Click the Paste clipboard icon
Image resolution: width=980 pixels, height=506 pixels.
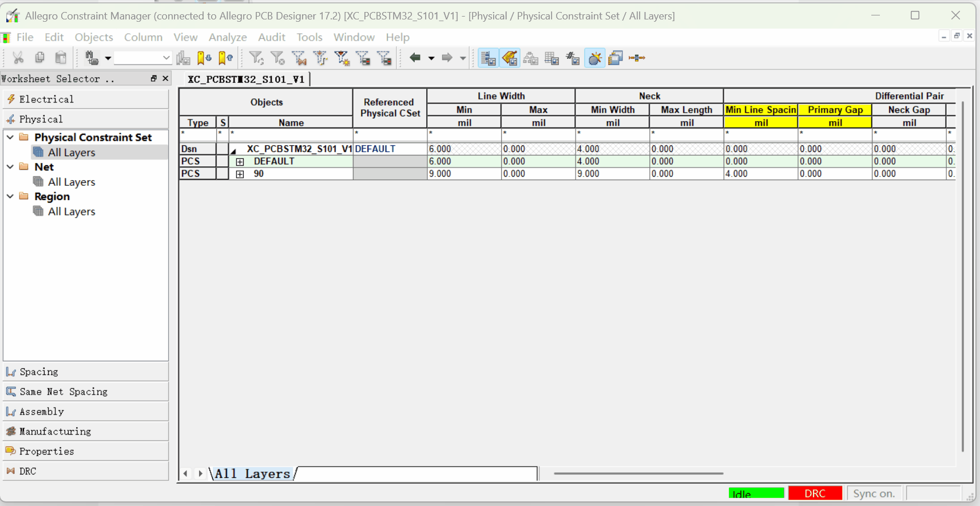tap(61, 58)
